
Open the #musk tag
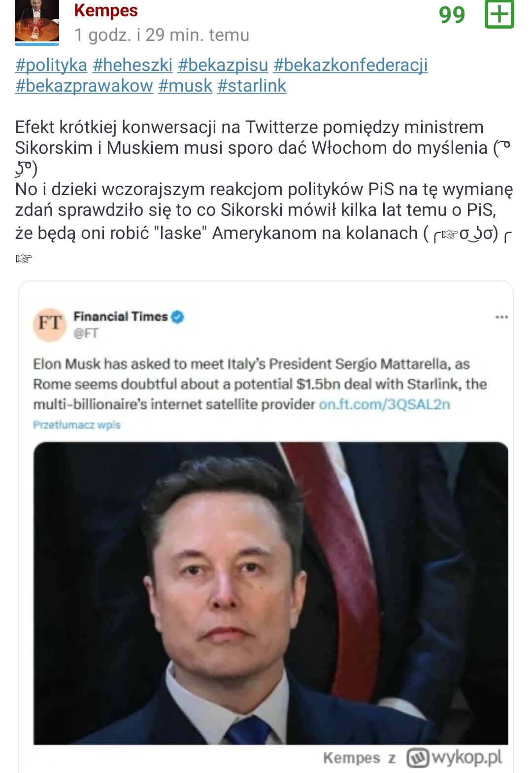(x=185, y=86)
